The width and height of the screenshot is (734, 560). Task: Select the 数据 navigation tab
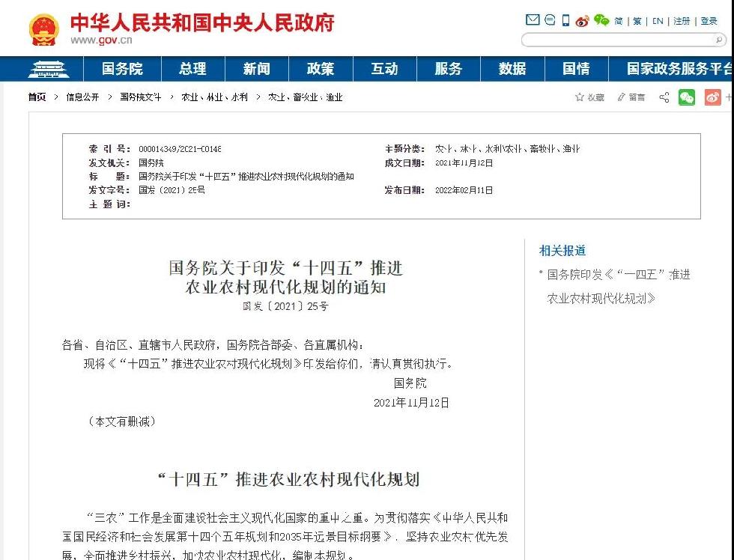512,69
